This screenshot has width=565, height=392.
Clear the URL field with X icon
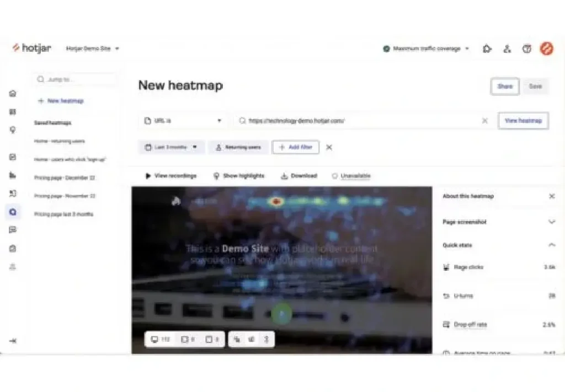coord(484,121)
